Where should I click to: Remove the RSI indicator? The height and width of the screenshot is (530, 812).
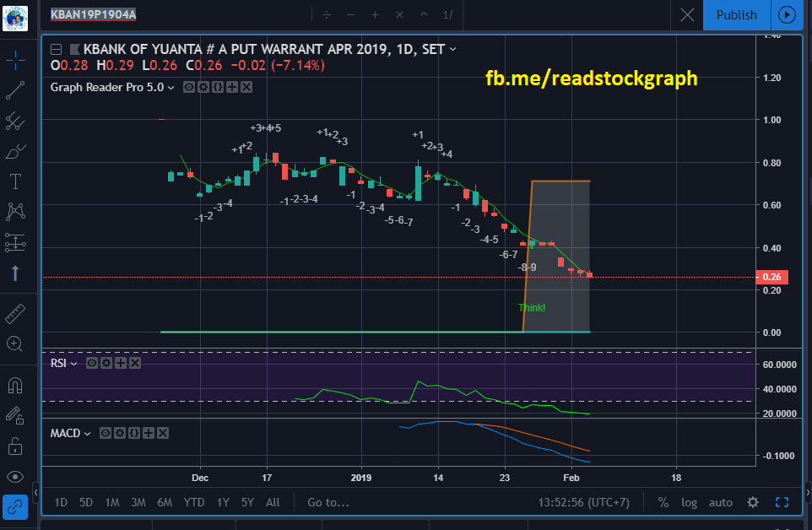[135, 363]
